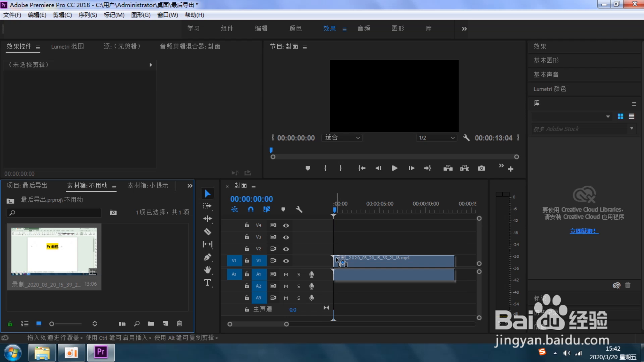Add marker in the timeline panel
The height and width of the screenshot is (362, 644).
[x=283, y=209]
